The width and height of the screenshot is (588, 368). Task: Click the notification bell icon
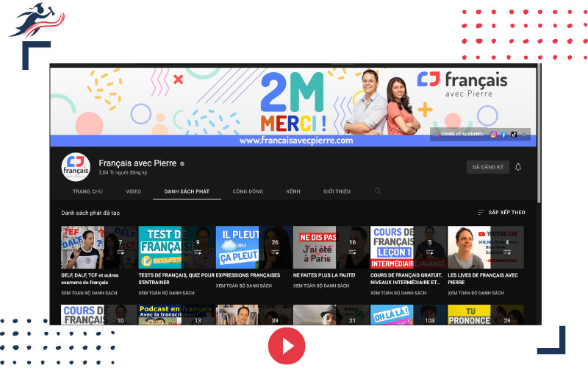click(x=518, y=167)
